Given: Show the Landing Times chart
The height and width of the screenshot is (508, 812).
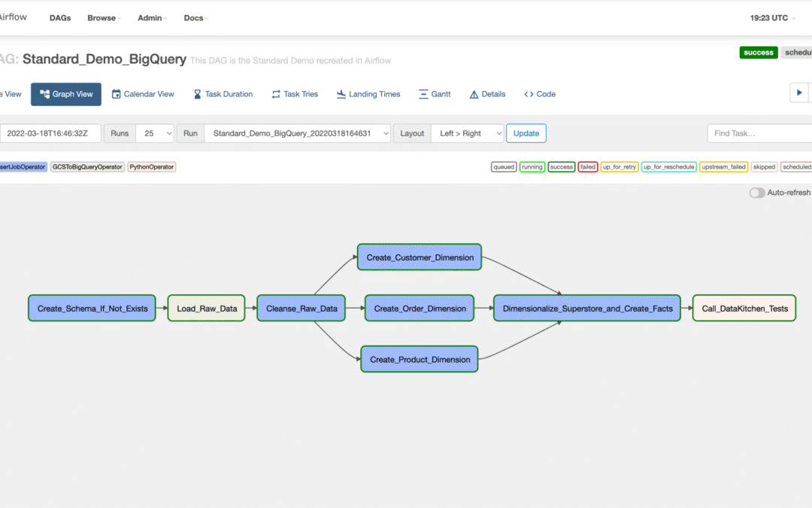Looking at the screenshot, I should [368, 94].
